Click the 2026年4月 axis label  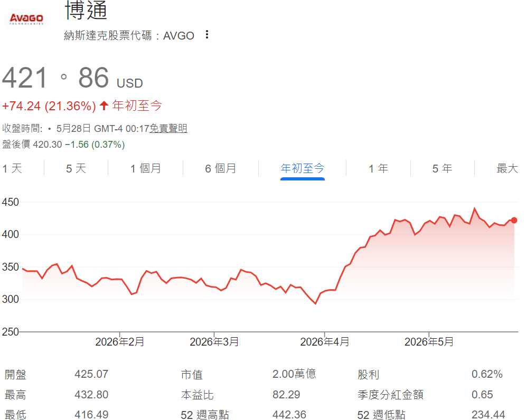[x=325, y=342]
